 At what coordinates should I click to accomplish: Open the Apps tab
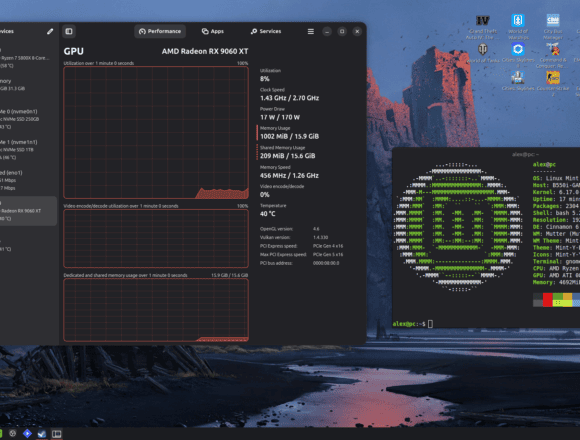[x=213, y=31]
